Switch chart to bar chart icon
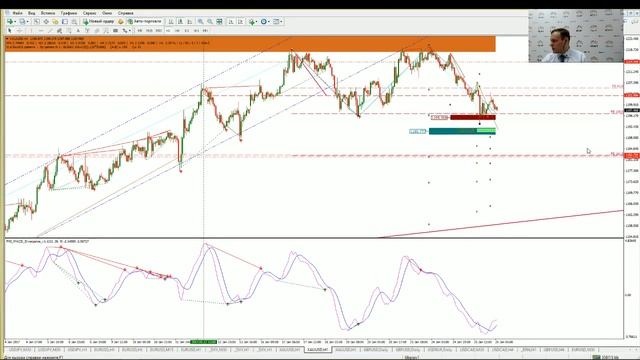The image size is (640, 360). pyautogui.click(x=171, y=21)
